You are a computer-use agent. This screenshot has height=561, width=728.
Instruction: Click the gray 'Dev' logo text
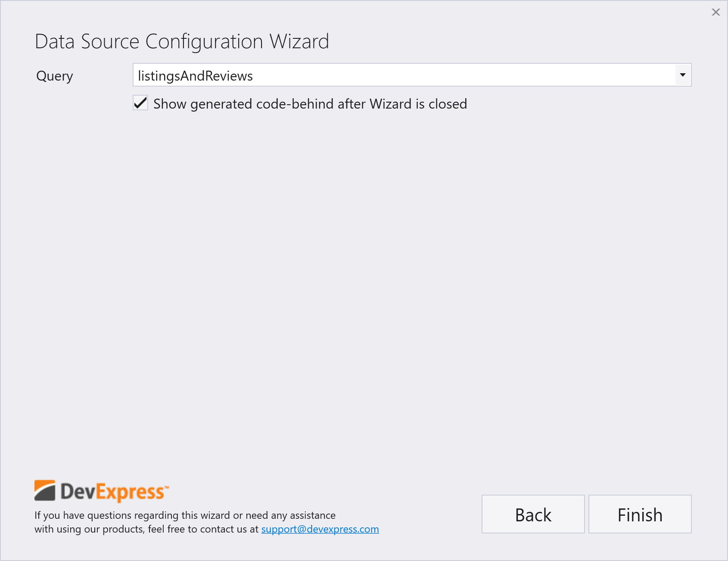click(78, 491)
